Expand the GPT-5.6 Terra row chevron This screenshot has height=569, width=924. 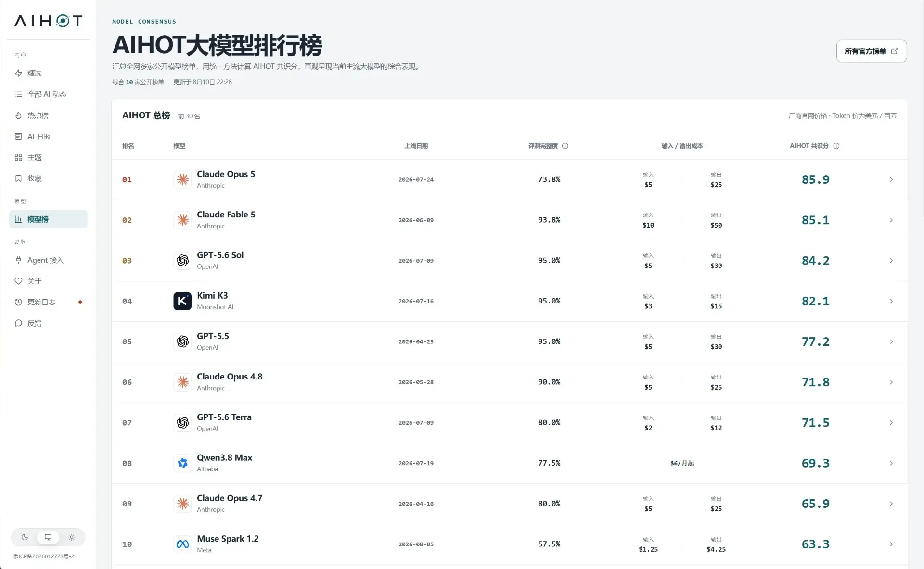coord(891,423)
